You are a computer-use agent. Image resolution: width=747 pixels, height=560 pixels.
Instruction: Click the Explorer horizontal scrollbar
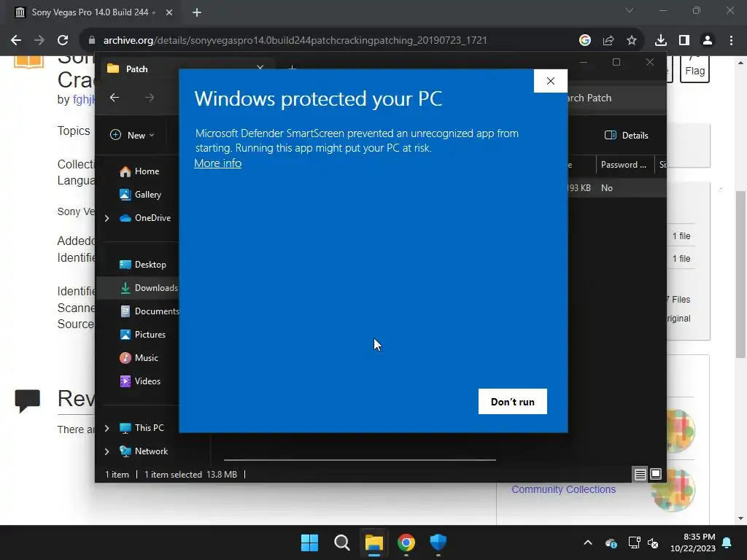360,460
